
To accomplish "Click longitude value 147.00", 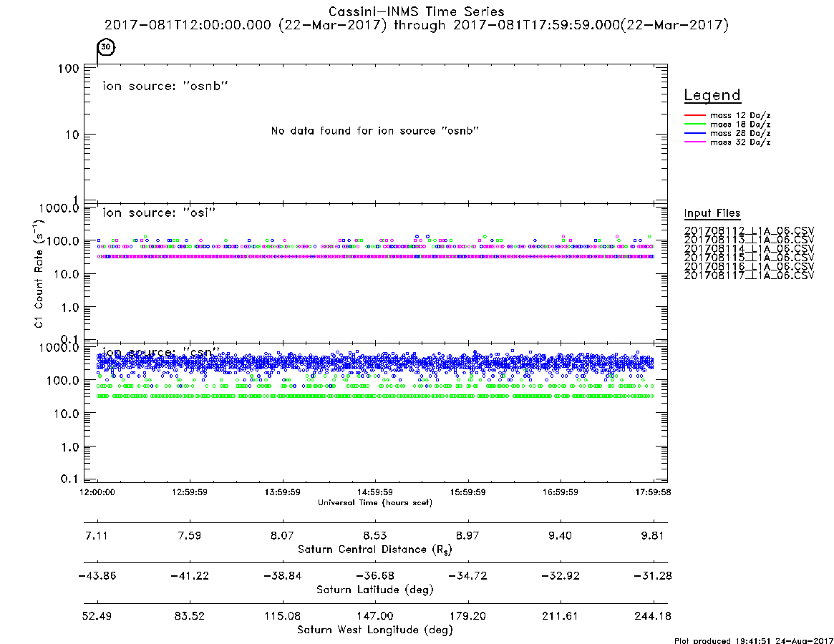I will pyautogui.click(x=375, y=616).
